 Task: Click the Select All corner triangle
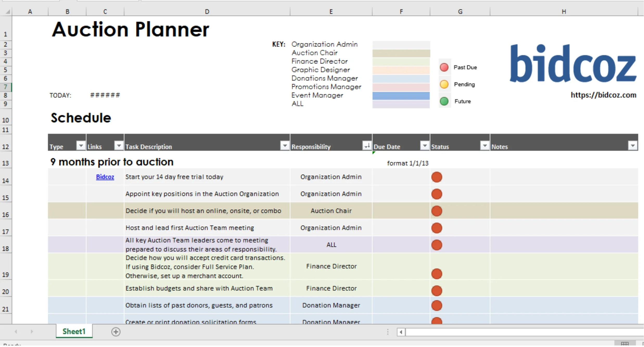(x=8, y=12)
